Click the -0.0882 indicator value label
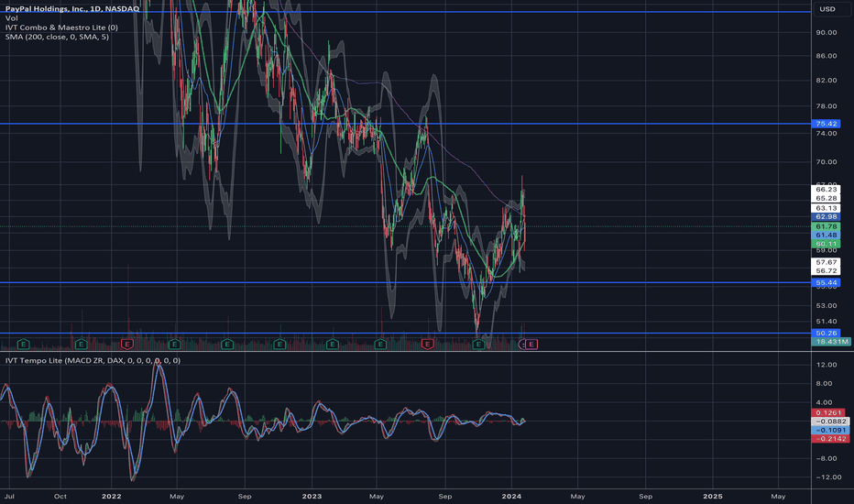Screen dimensions: 854x504 click(830, 422)
